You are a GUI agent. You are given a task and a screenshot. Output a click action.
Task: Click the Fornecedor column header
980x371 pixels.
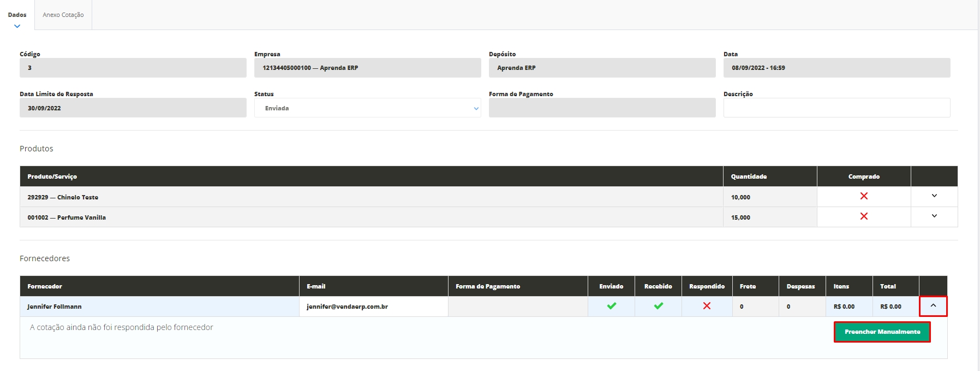[x=45, y=286]
